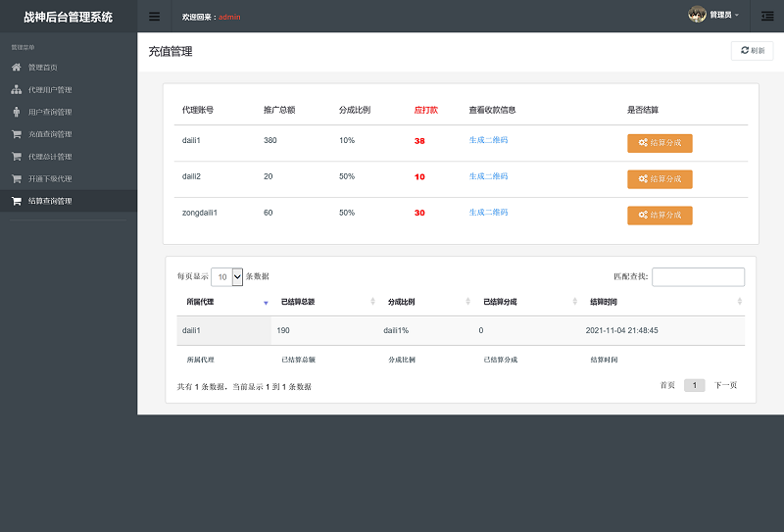
Task: Click red payout value 38
Action: (x=419, y=141)
